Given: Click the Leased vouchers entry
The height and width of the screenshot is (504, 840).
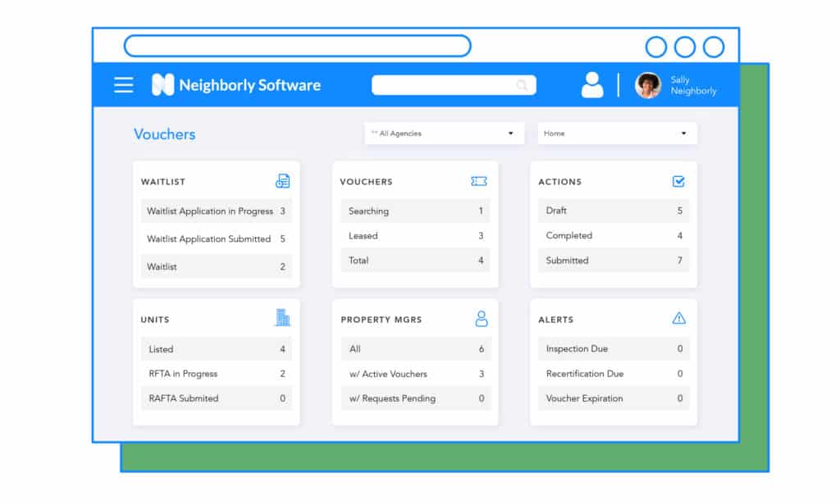Looking at the screenshot, I should pyautogui.click(x=414, y=235).
